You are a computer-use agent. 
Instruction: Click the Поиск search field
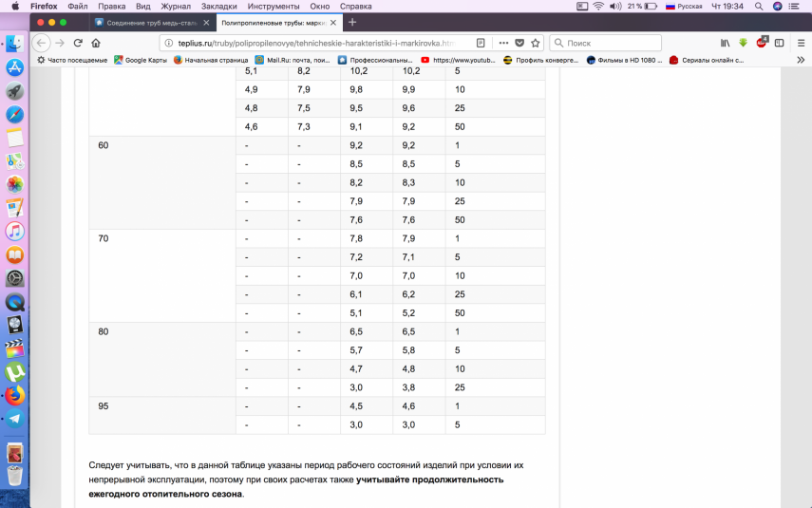[608, 43]
